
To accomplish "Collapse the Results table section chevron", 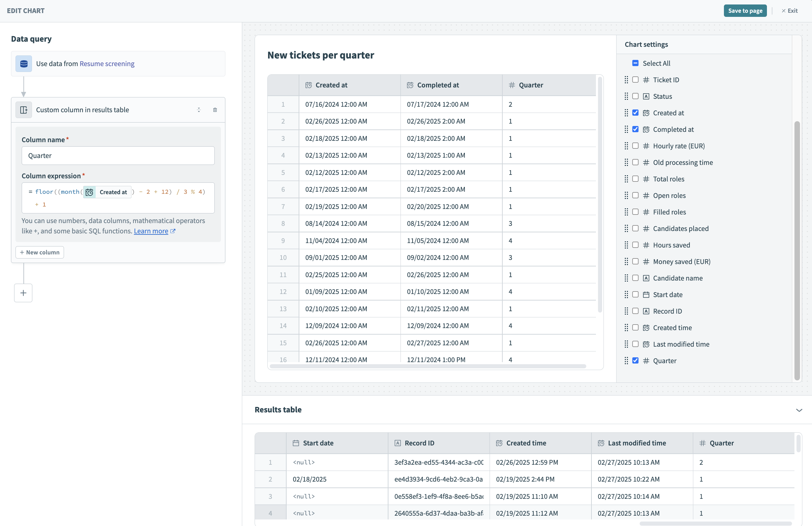I will pos(799,410).
